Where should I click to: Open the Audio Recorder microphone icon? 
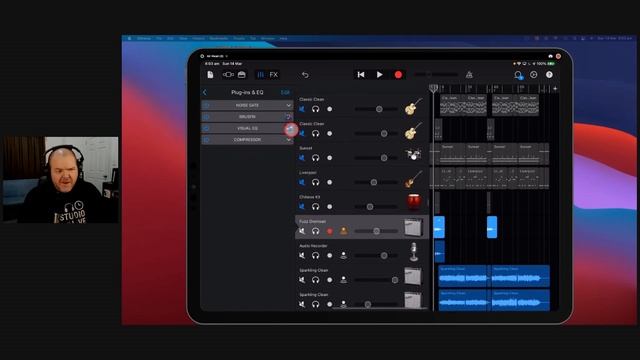pyautogui.click(x=413, y=252)
